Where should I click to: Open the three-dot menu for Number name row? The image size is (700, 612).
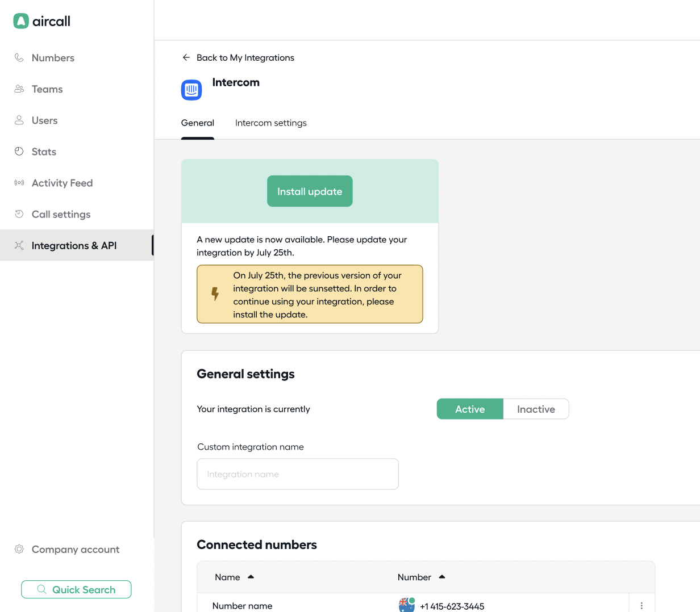(x=641, y=606)
